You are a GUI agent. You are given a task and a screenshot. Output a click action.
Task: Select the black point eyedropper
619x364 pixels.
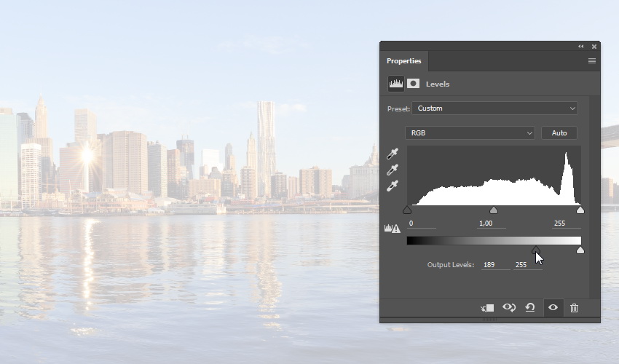click(393, 154)
